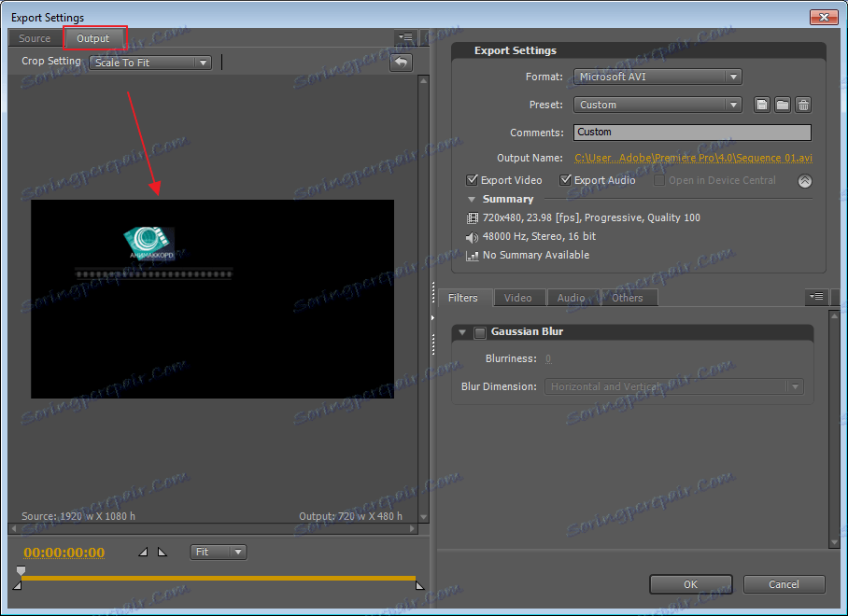848x616 pixels.
Task: Open the preview panel flyout menu icon
Action: click(405, 37)
